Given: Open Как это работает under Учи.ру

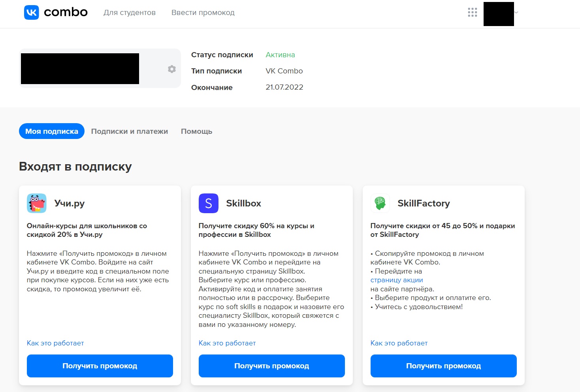Looking at the screenshot, I should (x=55, y=343).
